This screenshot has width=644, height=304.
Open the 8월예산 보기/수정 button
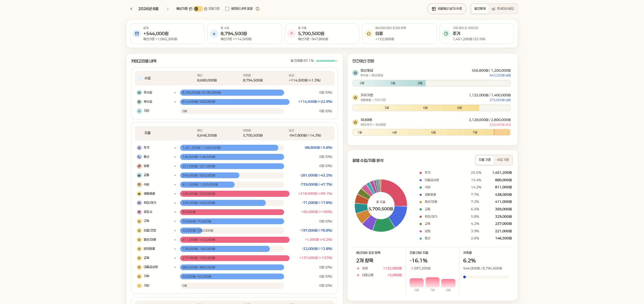click(447, 9)
